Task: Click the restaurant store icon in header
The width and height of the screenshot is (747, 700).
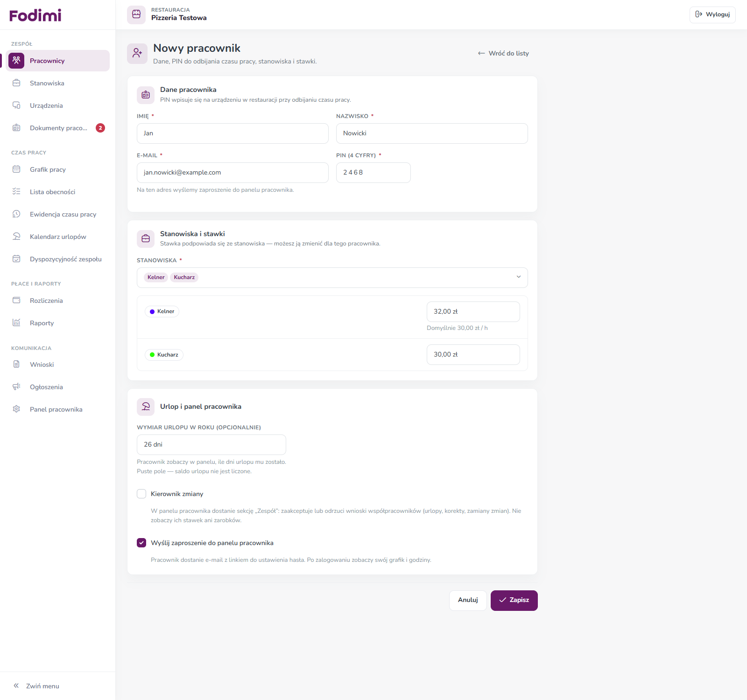Action: point(136,14)
